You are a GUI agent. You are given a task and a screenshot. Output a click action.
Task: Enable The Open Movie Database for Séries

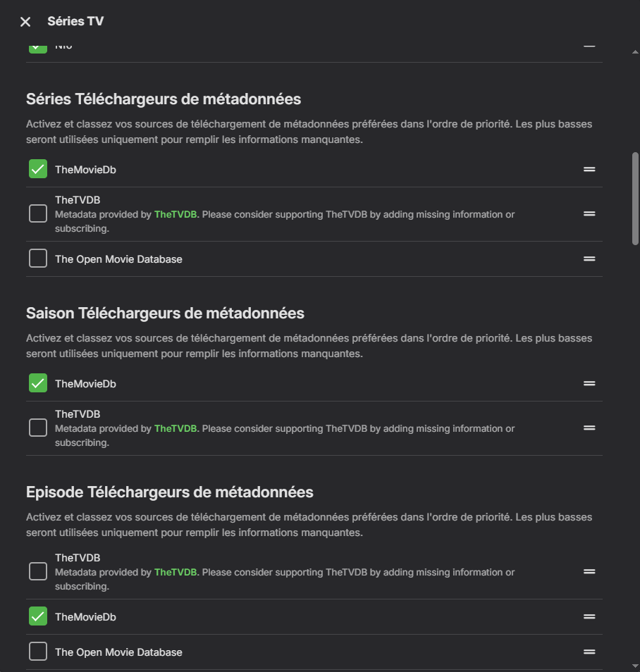tap(38, 259)
